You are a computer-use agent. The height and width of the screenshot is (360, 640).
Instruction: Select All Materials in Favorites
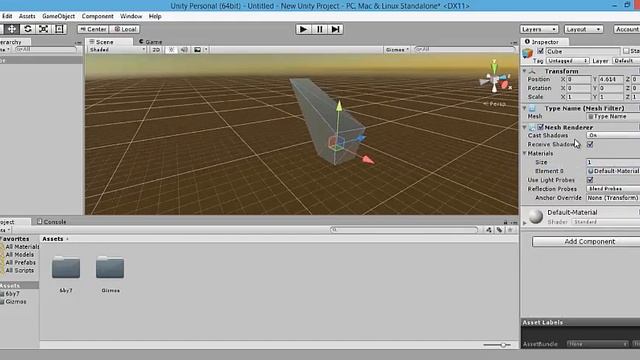tap(22, 247)
